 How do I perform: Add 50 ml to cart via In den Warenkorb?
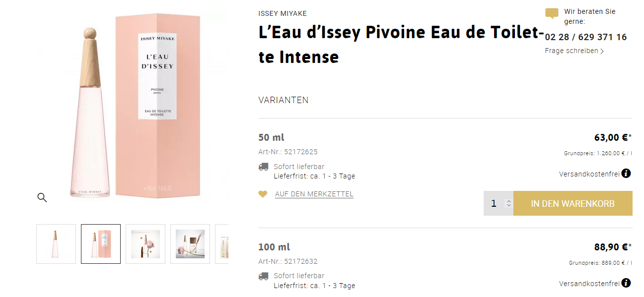tap(572, 203)
